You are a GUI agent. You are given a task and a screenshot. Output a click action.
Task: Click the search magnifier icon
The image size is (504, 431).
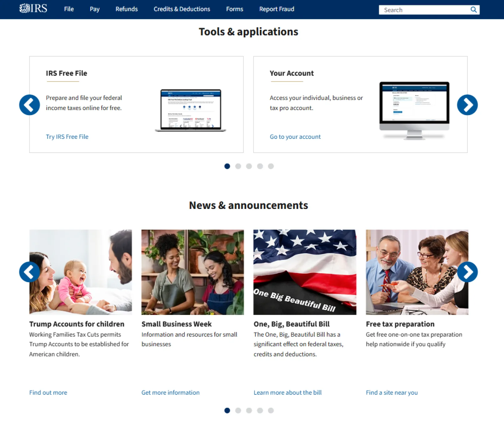coord(473,10)
